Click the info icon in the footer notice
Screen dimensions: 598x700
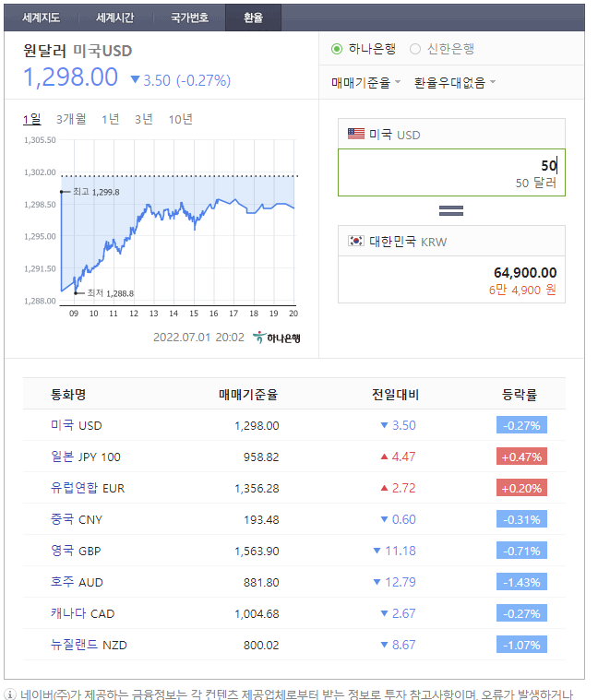click(10, 694)
